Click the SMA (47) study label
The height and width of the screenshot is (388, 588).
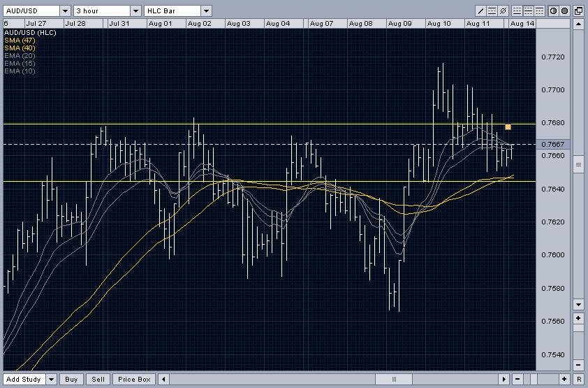click(20, 40)
